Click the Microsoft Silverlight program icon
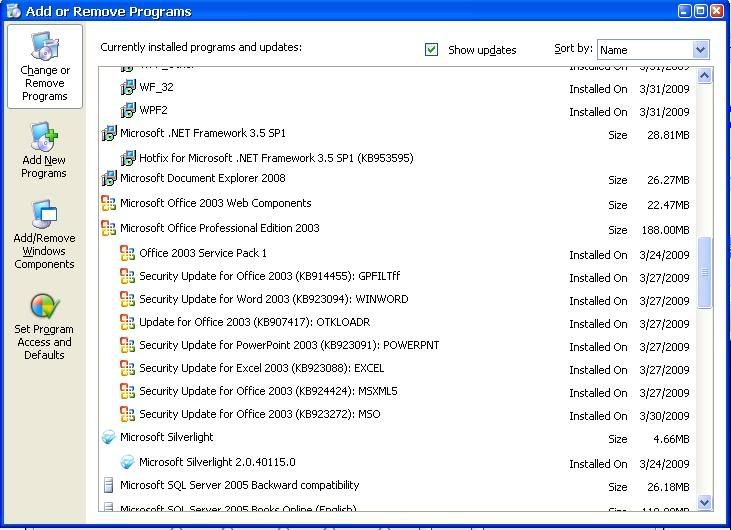The width and height of the screenshot is (731, 530). pos(109,437)
